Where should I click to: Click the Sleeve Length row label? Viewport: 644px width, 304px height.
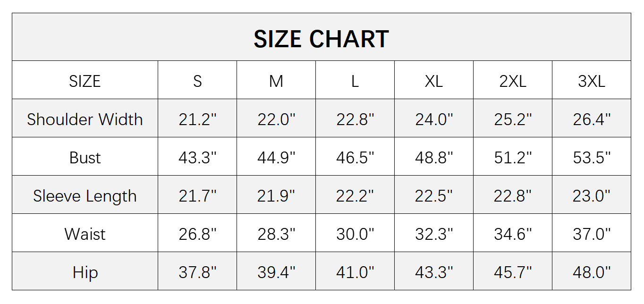(85, 196)
